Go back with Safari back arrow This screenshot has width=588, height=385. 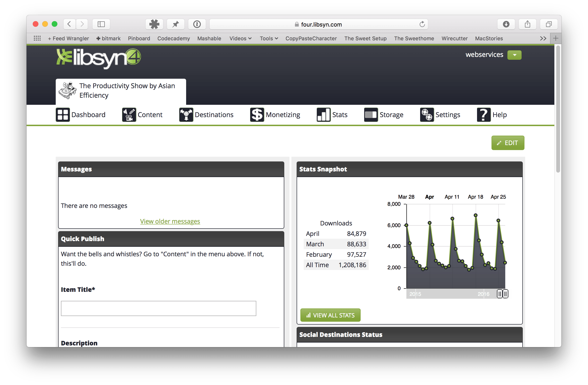point(69,24)
